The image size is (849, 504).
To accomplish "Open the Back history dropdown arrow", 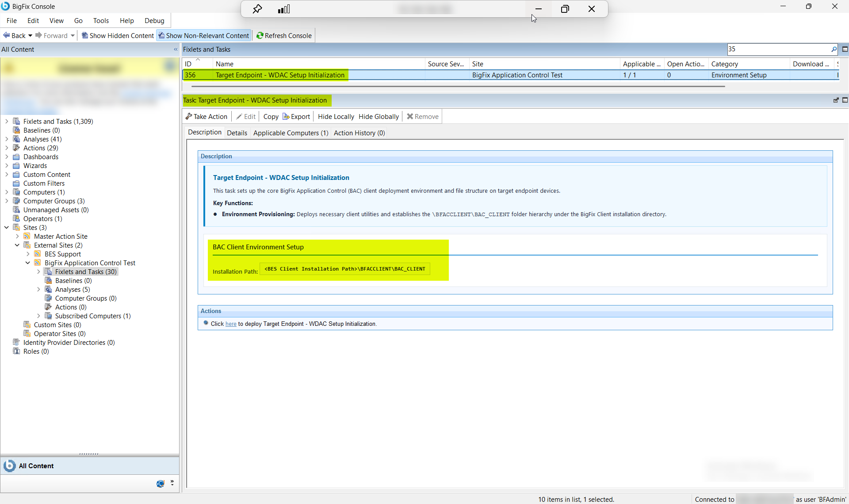I will [30, 35].
